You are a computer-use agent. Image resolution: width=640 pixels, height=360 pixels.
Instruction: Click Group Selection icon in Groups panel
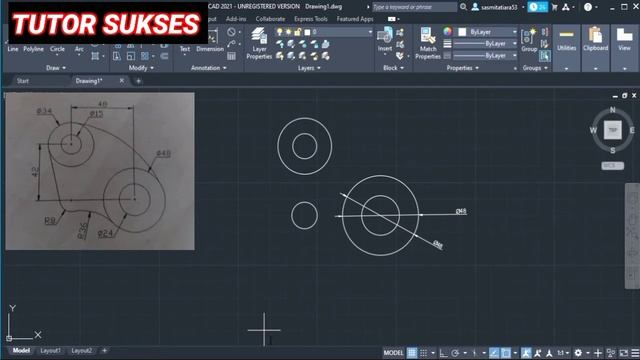tap(544, 56)
